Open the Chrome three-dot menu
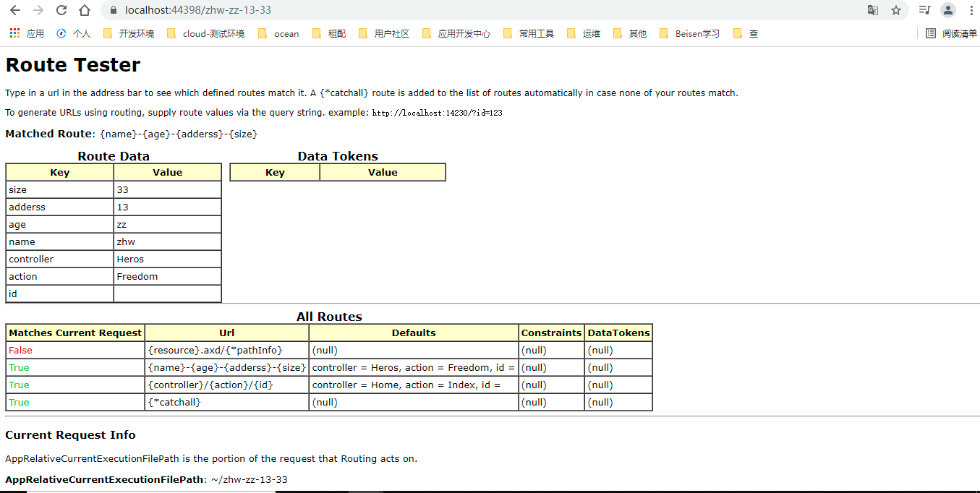 pyautogui.click(x=971, y=12)
